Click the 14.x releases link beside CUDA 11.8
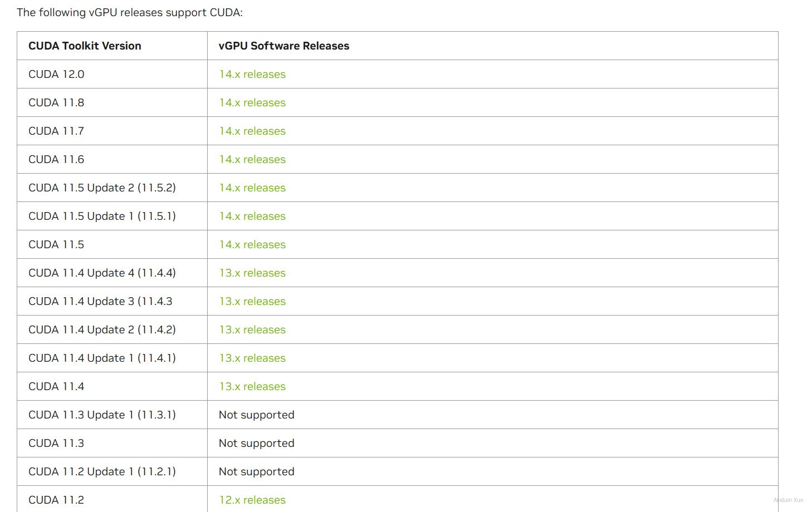Image resolution: width=812 pixels, height=512 pixels. [x=252, y=103]
